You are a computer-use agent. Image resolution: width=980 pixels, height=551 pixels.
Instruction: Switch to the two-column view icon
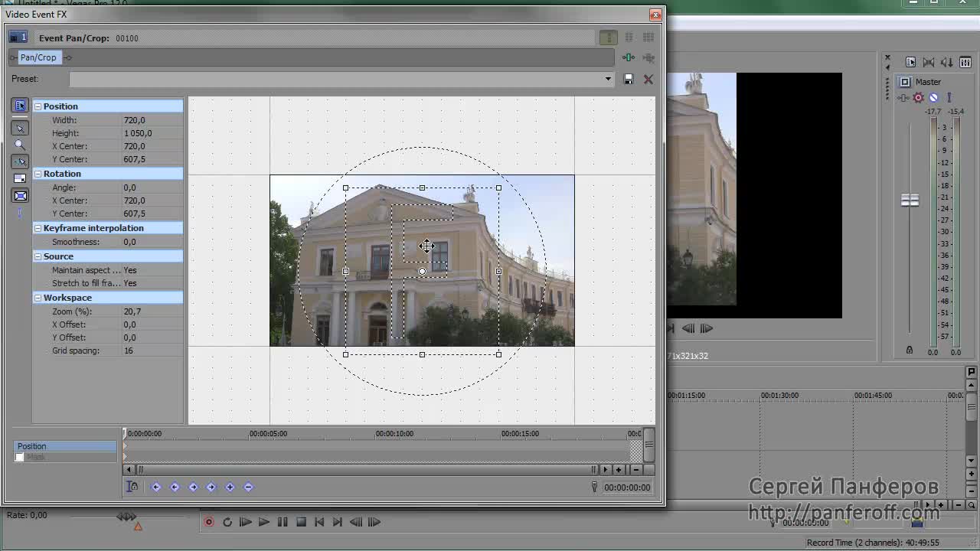[x=629, y=37]
